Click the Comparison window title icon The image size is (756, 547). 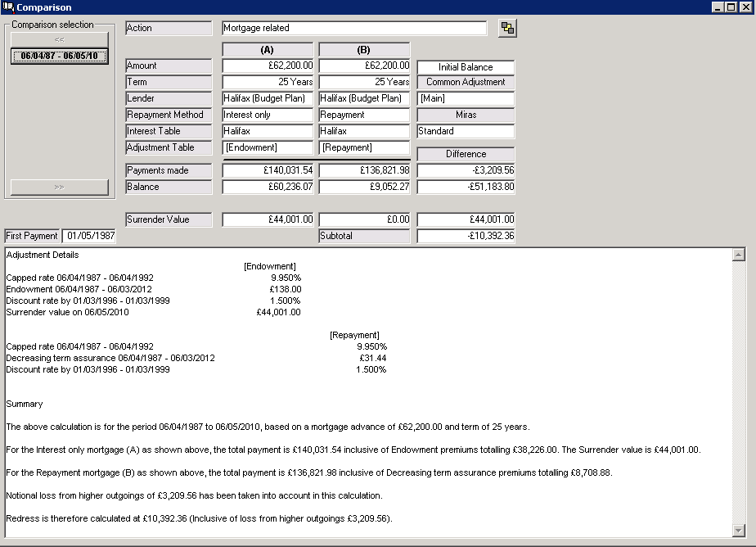(x=7, y=7)
